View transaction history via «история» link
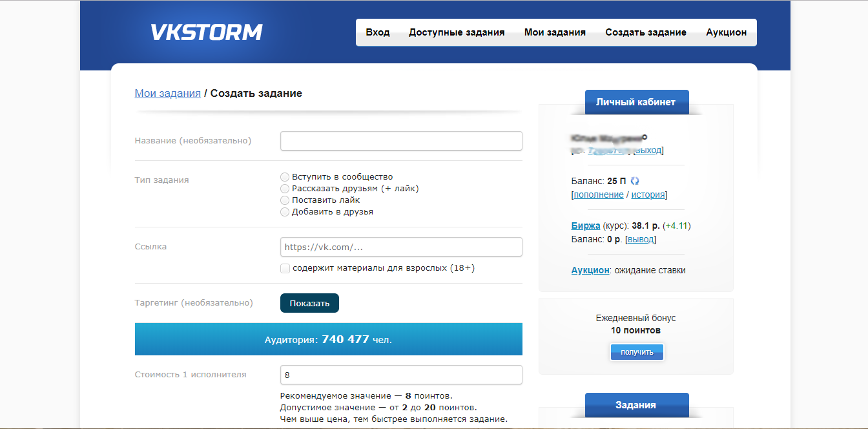Image resolution: width=868 pixels, height=429 pixels. [648, 194]
